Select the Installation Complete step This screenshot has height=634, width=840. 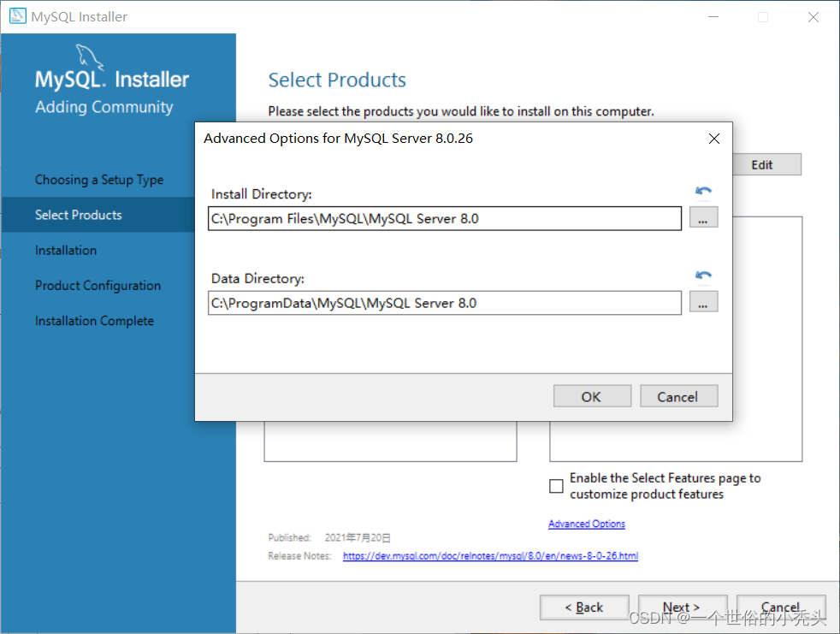click(x=94, y=321)
